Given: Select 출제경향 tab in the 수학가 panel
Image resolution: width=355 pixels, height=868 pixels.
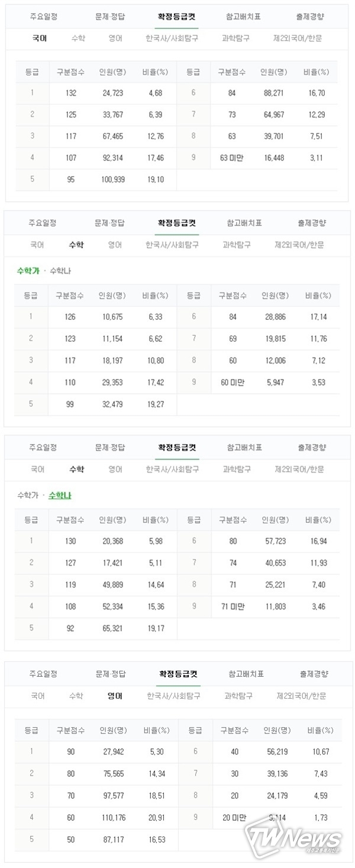Looking at the screenshot, I should pyautogui.click(x=312, y=223).
